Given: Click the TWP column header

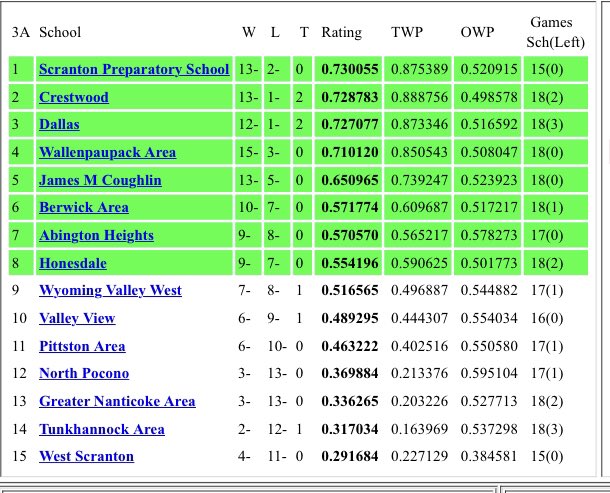Looking at the screenshot, I should (407, 32).
